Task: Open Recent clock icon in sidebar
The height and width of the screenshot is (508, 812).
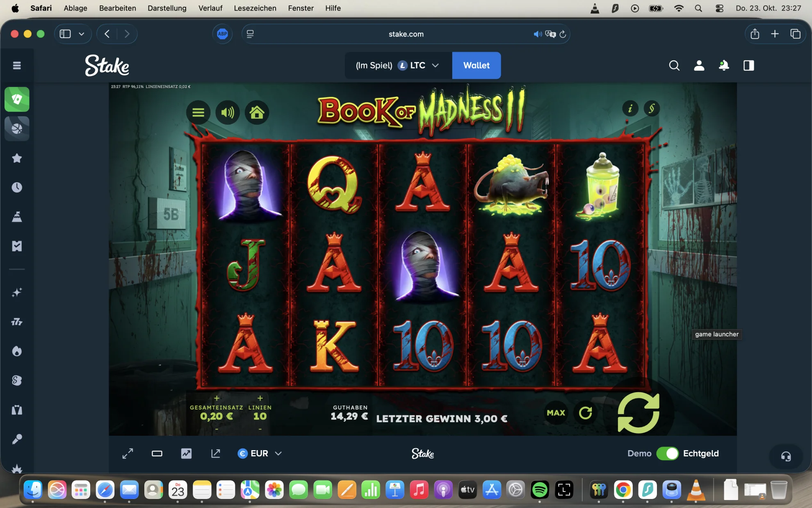Action: (17, 188)
